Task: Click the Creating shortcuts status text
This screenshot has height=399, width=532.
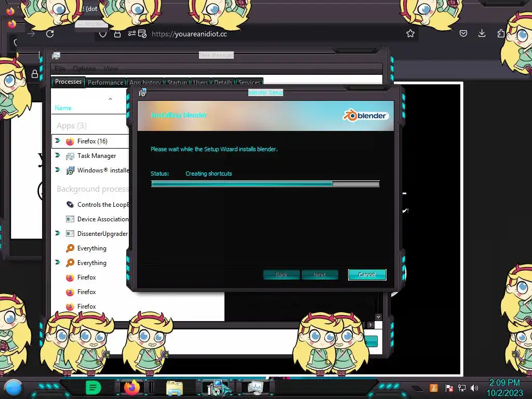Action: click(209, 174)
